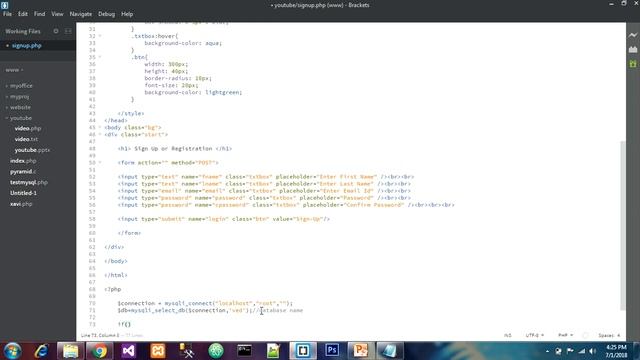Fold the .txtbox:hover block at line 32
This screenshot has height=360, width=640.
pos(100,36)
